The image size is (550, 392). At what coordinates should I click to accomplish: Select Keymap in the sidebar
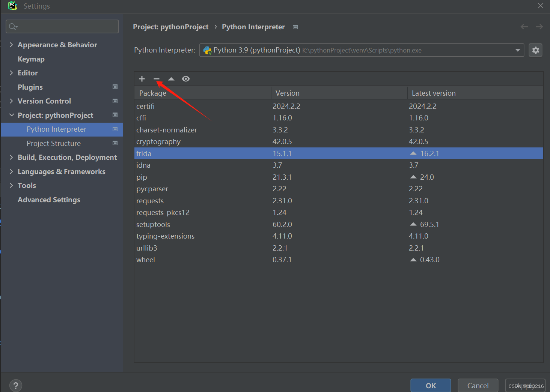pos(31,59)
